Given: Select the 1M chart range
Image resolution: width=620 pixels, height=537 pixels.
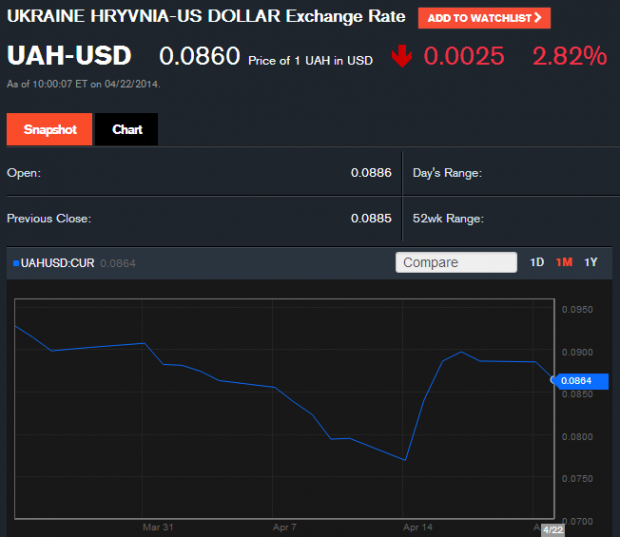Looking at the screenshot, I should 564,262.
